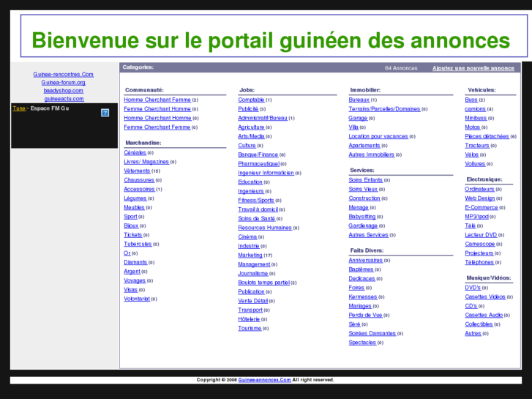Open Ingenieur Informaticien jobs
Image resolution: width=532 pixels, height=399 pixels.
click(x=266, y=173)
